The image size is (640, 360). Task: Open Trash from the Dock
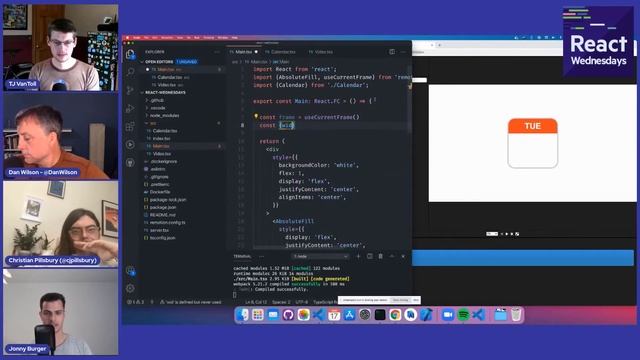point(516,315)
